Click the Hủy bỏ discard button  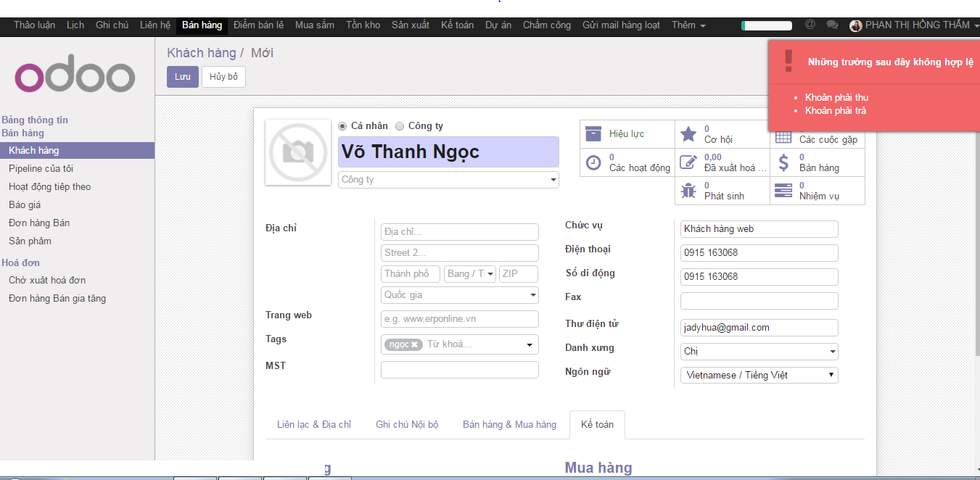tap(223, 77)
